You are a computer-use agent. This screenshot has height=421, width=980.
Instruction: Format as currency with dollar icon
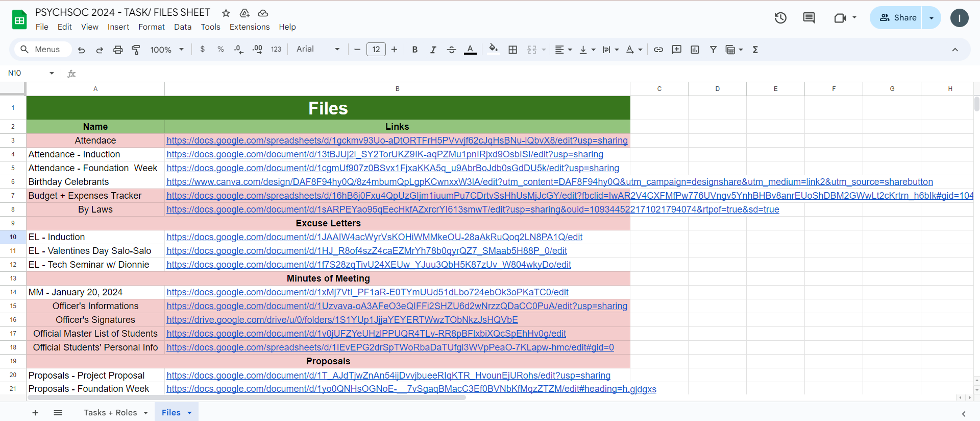coord(203,50)
